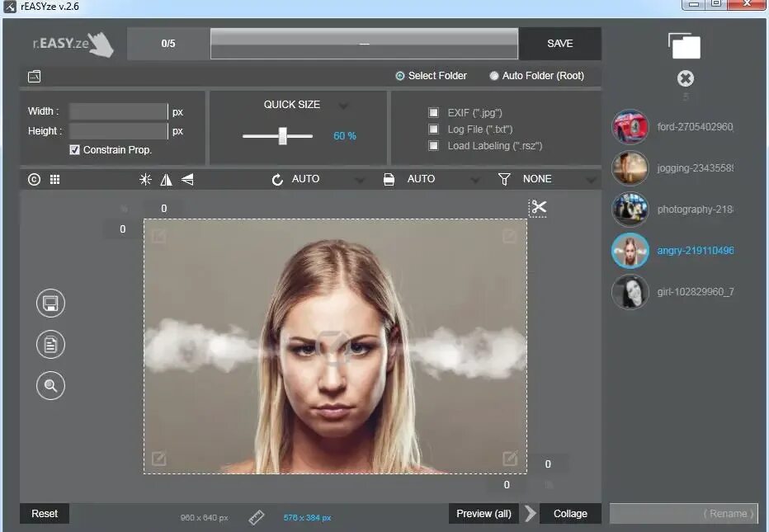769x532 pixels.
Task: Click the filter funnel icon
Action: 504,180
